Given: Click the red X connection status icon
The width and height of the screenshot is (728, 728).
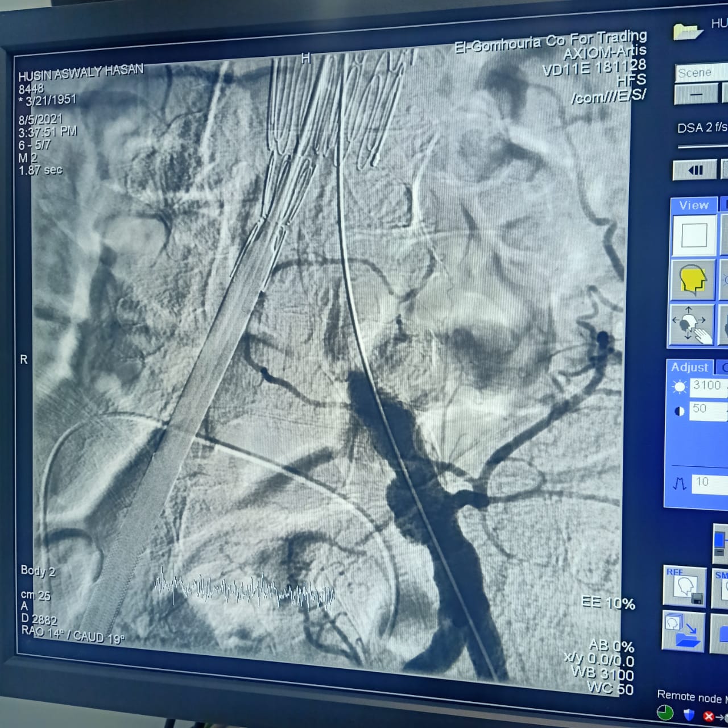Looking at the screenshot, I should [709, 716].
